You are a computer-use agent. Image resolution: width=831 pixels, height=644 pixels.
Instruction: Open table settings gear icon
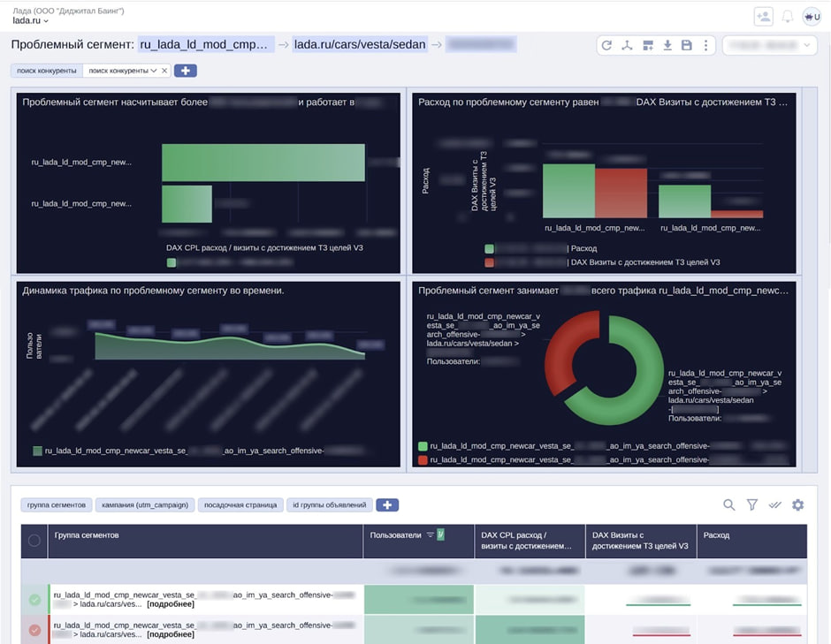pos(797,504)
